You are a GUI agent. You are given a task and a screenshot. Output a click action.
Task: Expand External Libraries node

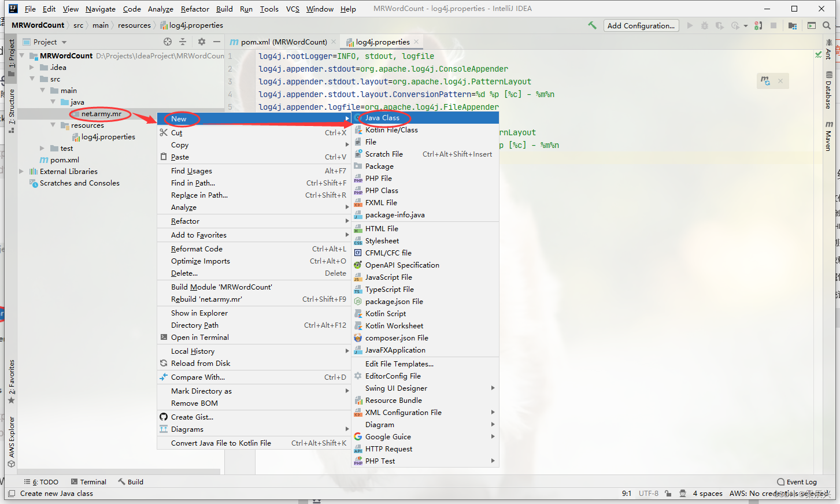[x=22, y=172]
